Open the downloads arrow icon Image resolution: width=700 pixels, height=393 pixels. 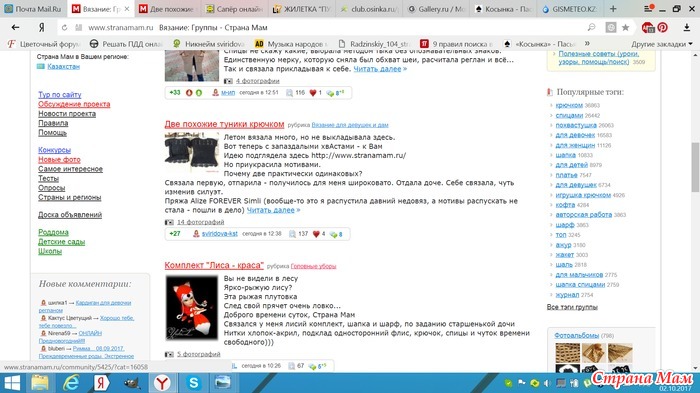(x=687, y=28)
